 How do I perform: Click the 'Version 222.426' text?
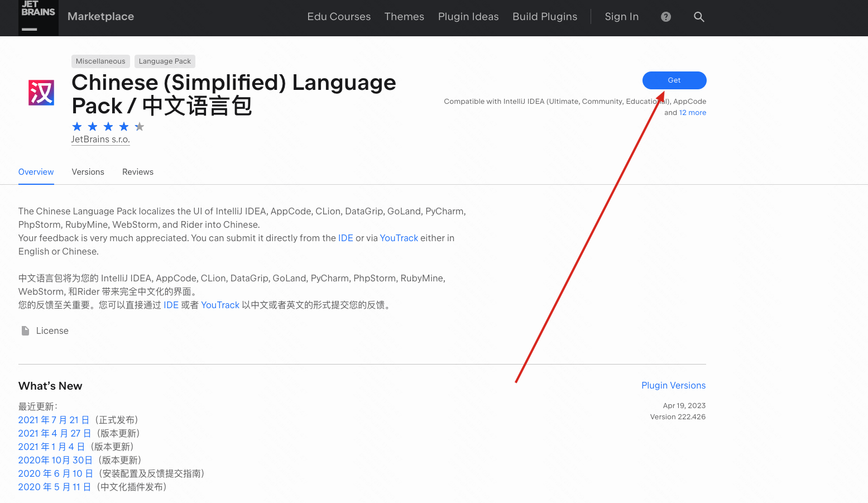[x=678, y=417]
